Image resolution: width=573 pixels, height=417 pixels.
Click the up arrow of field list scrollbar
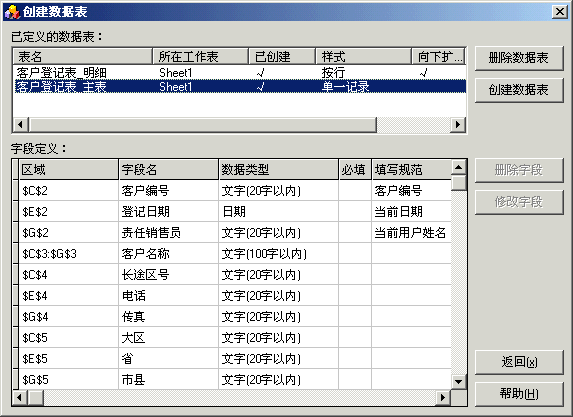pos(458,167)
